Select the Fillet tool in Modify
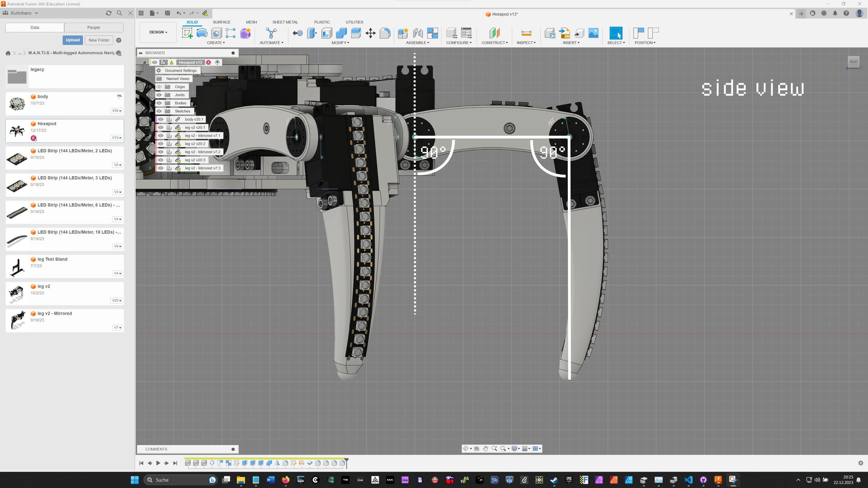This screenshot has height=488, width=868. coord(385,33)
